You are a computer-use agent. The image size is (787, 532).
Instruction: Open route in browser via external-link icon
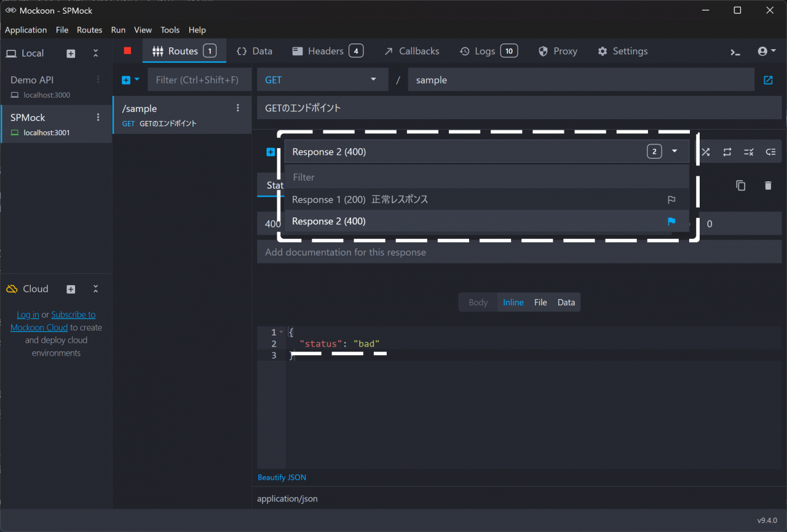point(768,80)
